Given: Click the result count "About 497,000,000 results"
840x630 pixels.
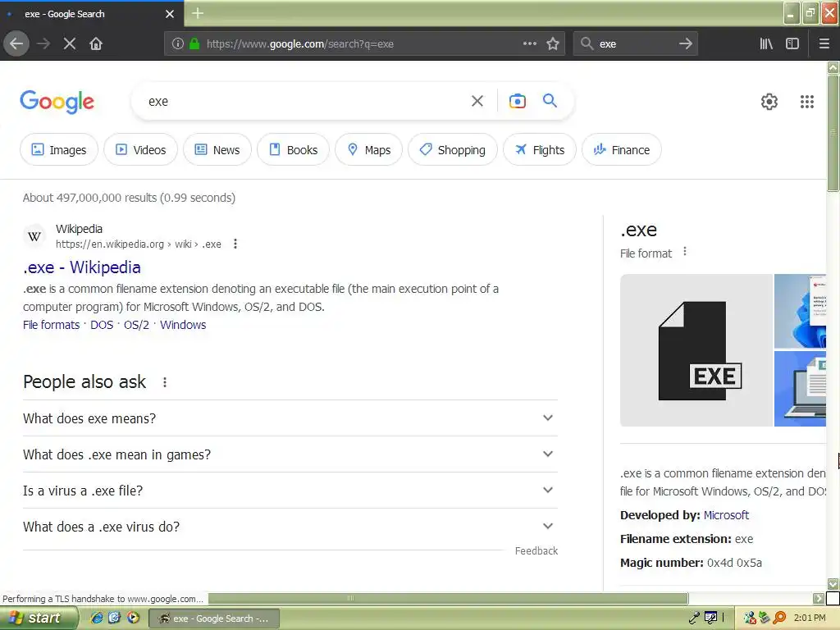Looking at the screenshot, I should click(x=90, y=198).
